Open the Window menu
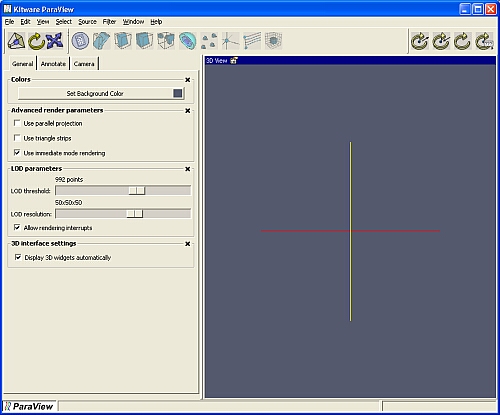This screenshot has width=500, height=415. (x=133, y=22)
